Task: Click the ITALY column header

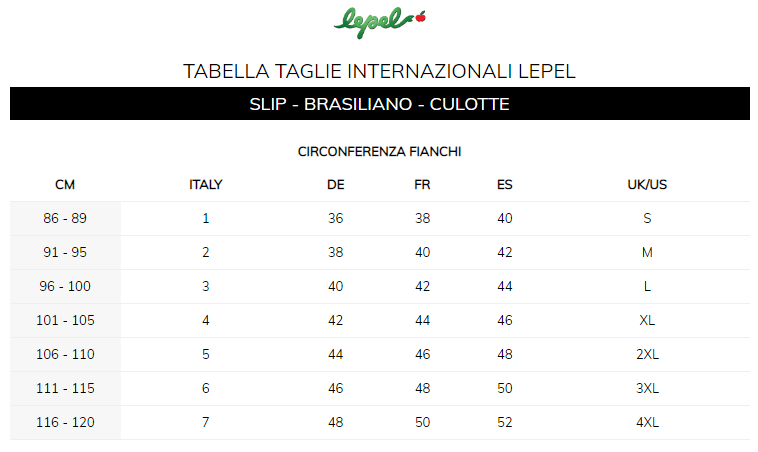Action: point(205,185)
